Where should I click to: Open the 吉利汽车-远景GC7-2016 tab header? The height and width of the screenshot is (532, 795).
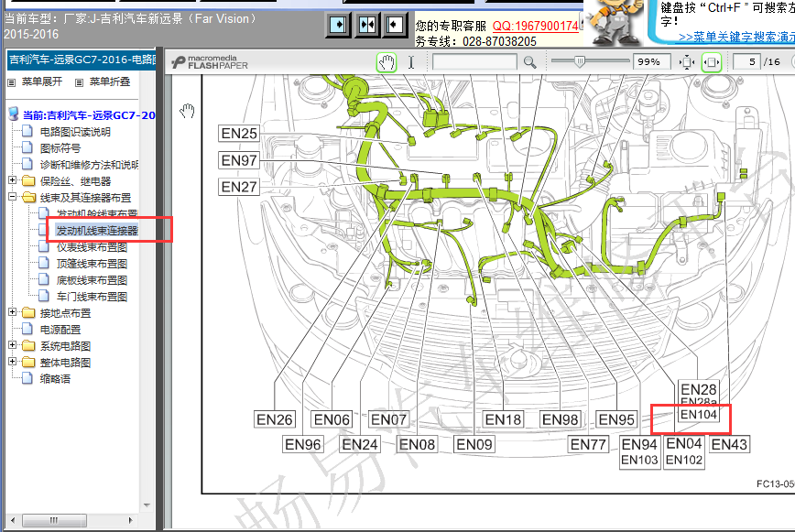82,60
